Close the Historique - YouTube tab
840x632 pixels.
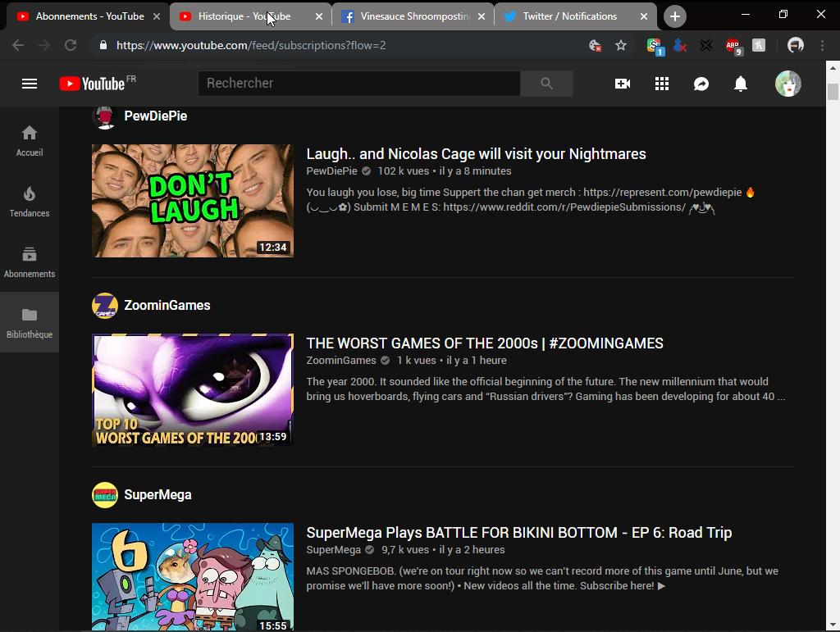[319, 16]
